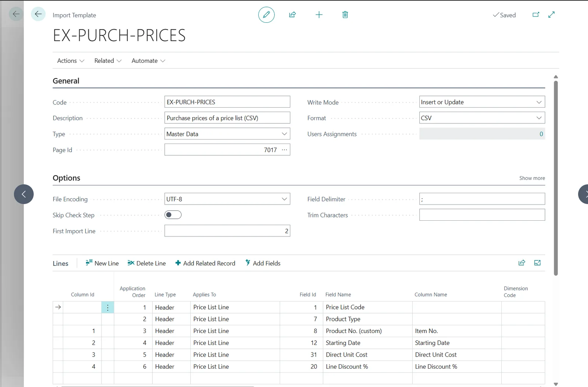Click the Lines section title
The width and height of the screenshot is (588, 387).
[x=61, y=263]
